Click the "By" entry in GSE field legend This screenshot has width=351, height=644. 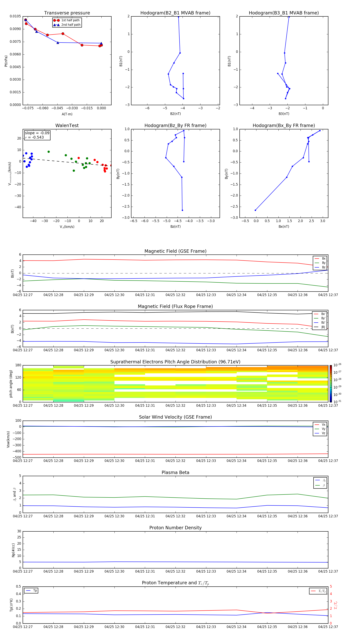(x=320, y=263)
